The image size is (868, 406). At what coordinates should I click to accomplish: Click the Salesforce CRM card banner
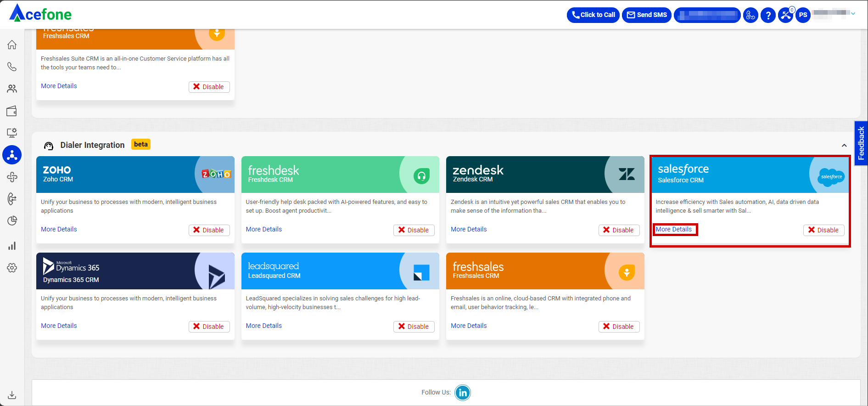click(750, 175)
